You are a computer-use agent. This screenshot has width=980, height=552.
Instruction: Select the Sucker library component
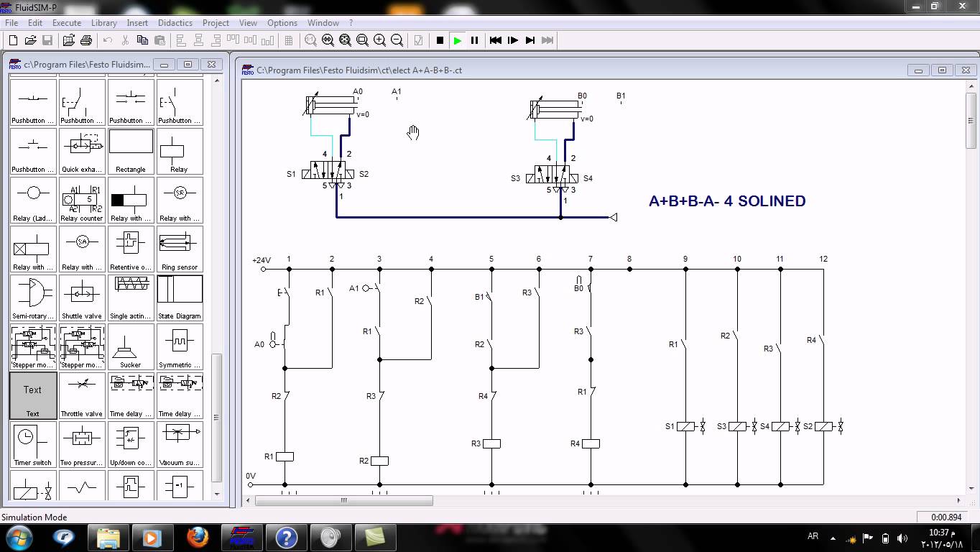131,346
